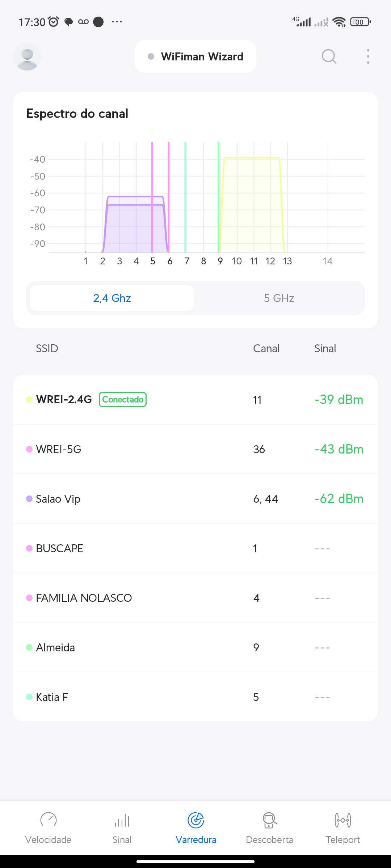Tap the Almeida network row

point(195,647)
